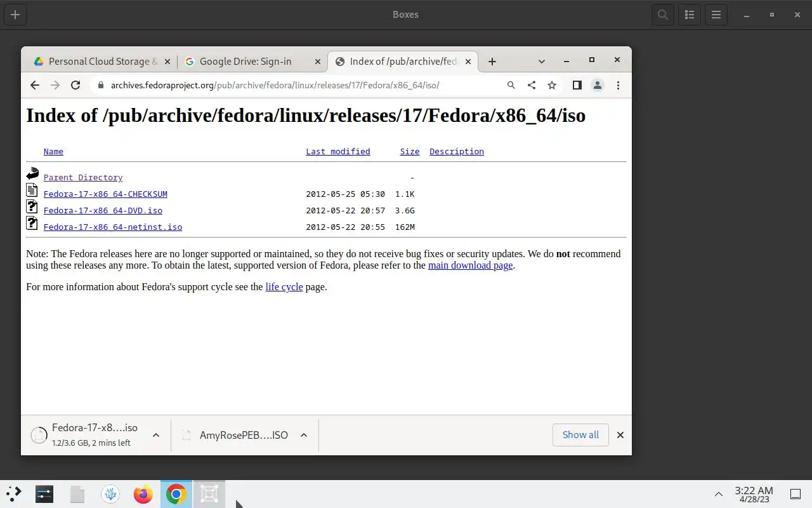The image size is (812, 508).
Task: Reload the Fedora archive page
Action: pos(75,85)
